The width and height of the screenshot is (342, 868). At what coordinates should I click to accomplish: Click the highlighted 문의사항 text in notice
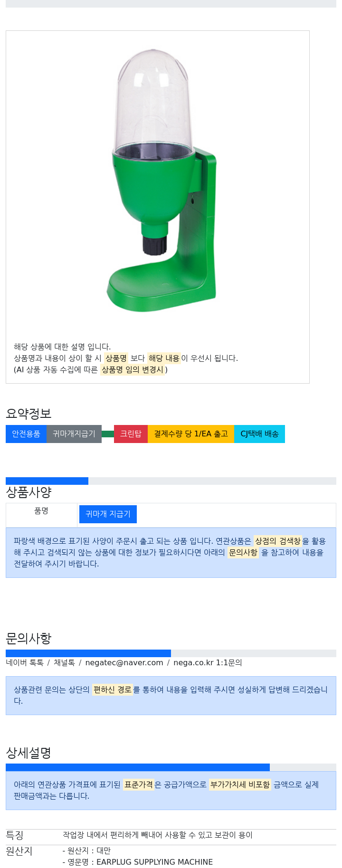tap(243, 553)
